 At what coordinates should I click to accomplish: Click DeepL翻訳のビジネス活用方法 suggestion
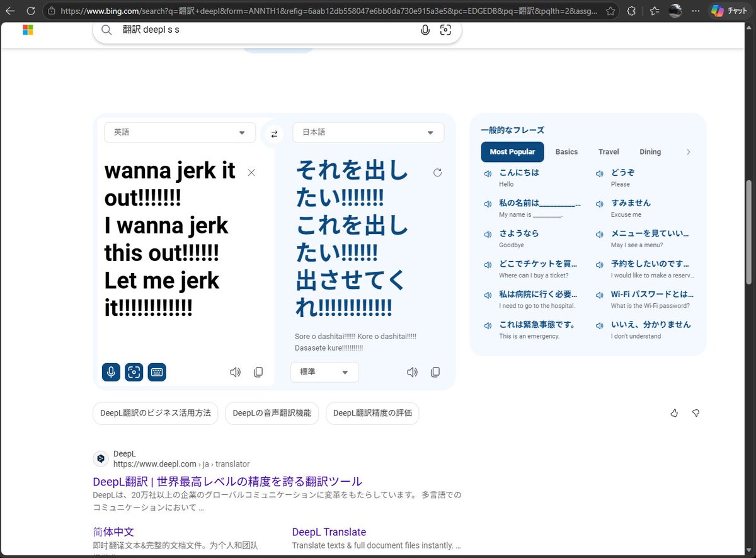tap(156, 413)
